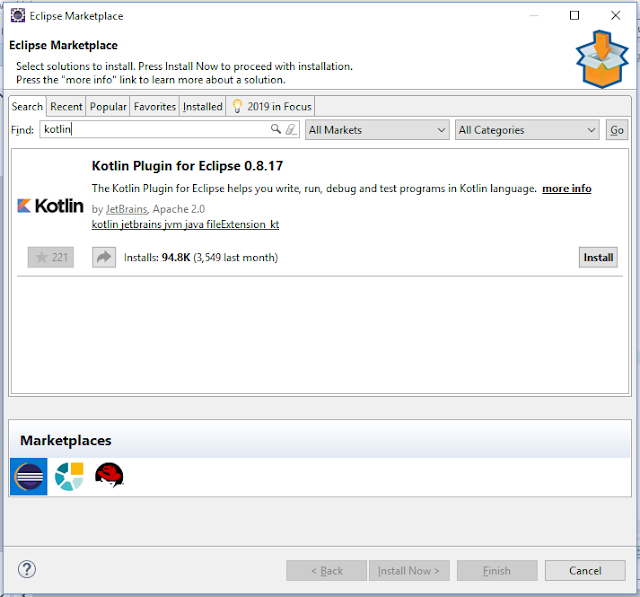Click the Kotlin Plugin for Eclipse 0.8.17 title

click(x=187, y=166)
